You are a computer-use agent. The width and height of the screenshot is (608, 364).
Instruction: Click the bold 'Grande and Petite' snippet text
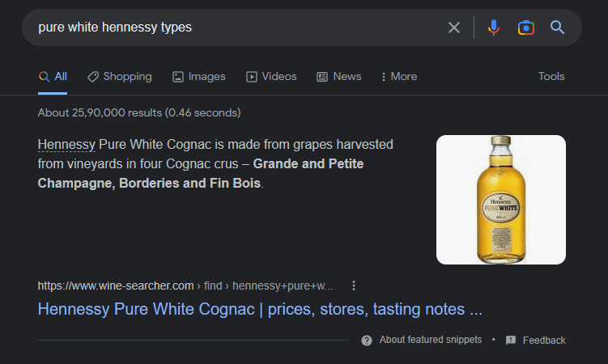tap(308, 163)
